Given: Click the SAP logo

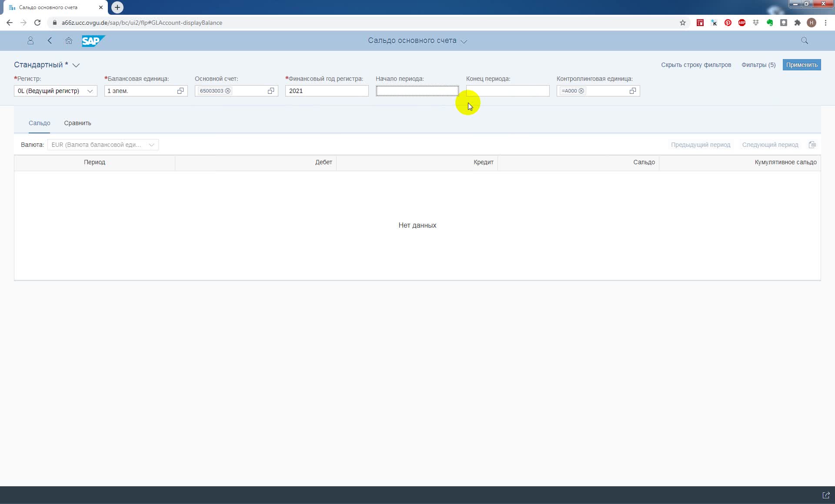Looking at the screenshot, I should click(94, 41).
